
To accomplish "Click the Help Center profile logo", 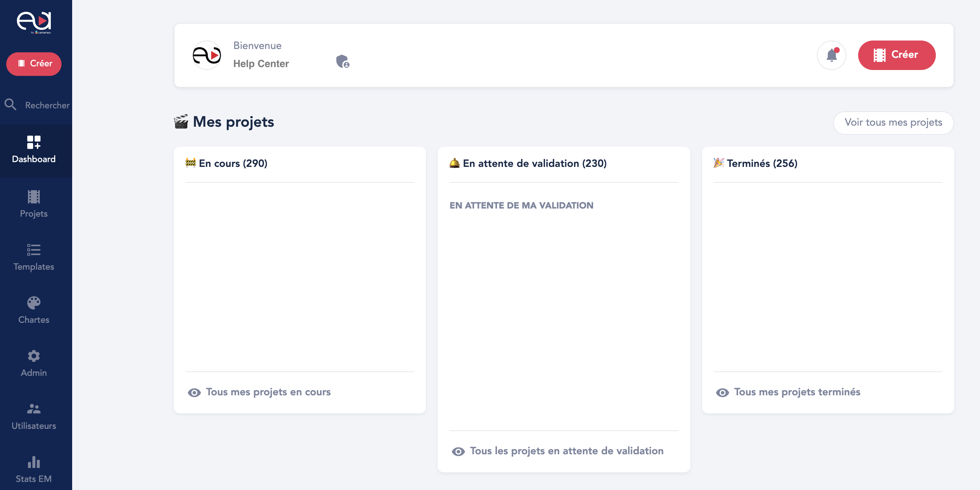I will pyautogui.click(x=207, y=55).
